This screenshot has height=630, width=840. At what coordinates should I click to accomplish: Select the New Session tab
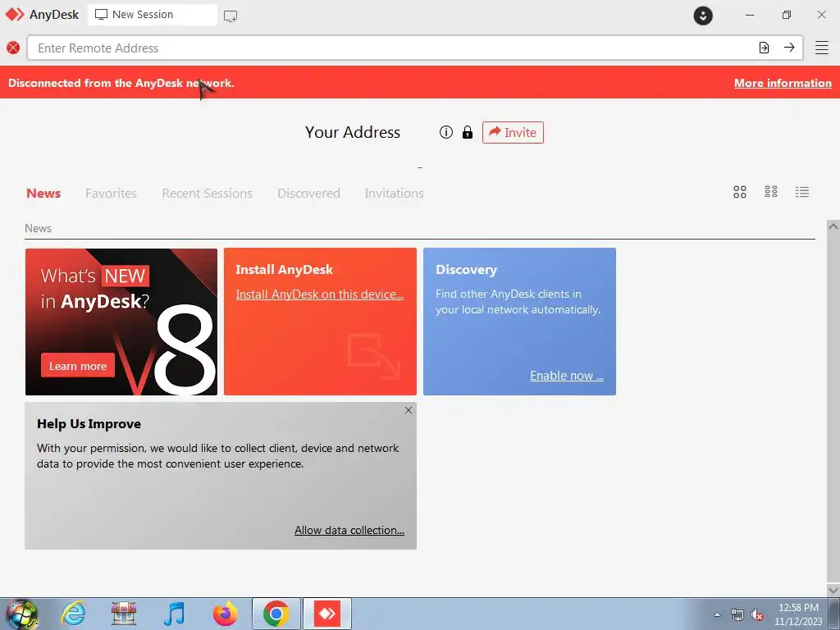click(x=153, y=15)
